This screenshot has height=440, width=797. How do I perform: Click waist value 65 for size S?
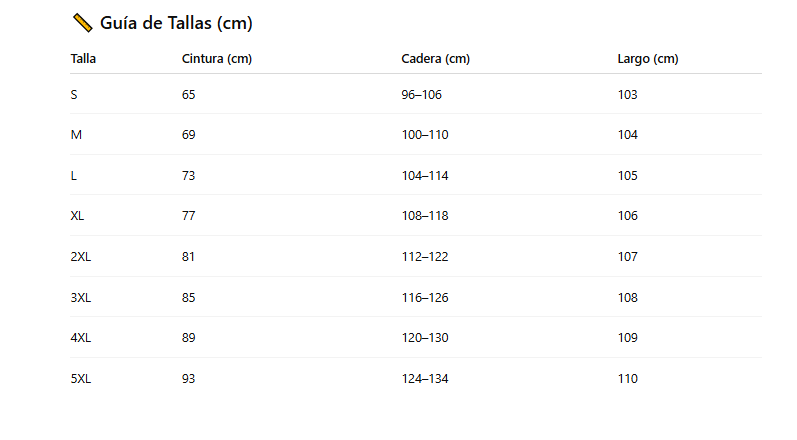point(189,94)
